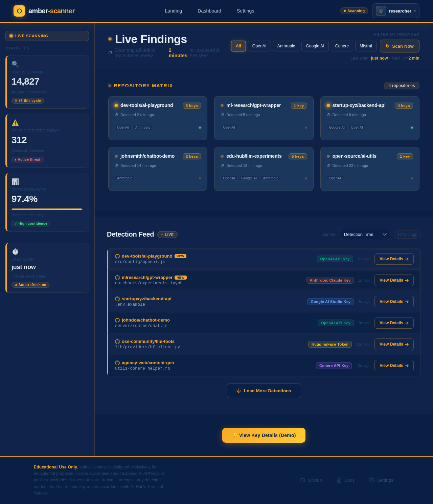The width and height of the screenshot is (433, 504).
Task: Open the Dashboard nav item
Action: click(x=209, y=11)
